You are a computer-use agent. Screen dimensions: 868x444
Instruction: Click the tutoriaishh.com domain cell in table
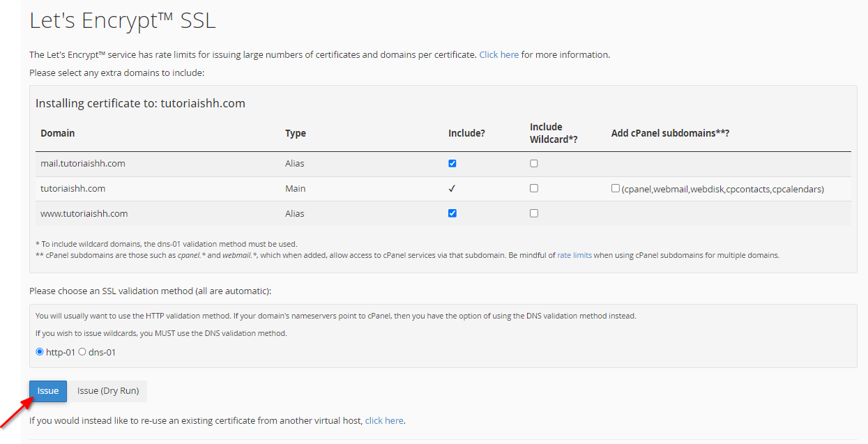[73, 188]
